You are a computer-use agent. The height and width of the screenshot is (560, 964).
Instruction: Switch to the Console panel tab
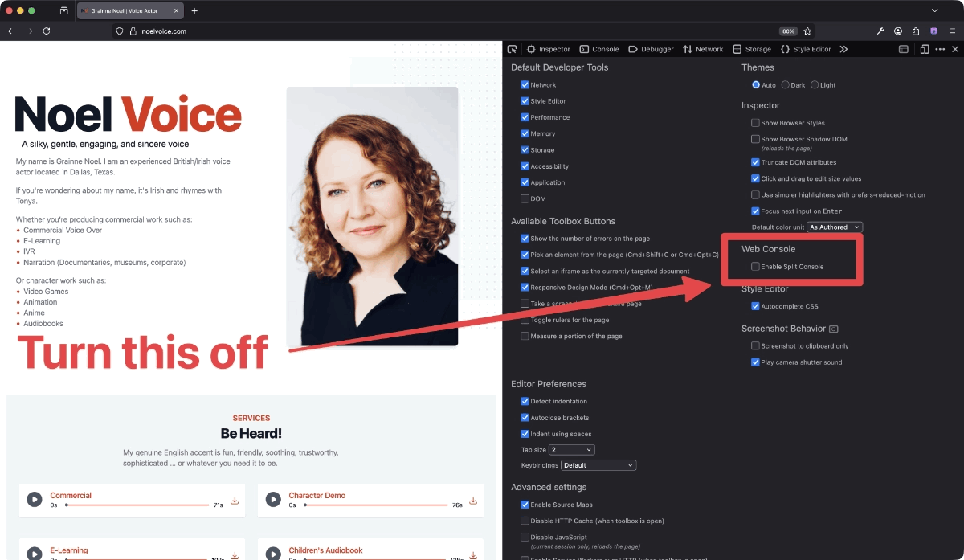(x=599, y=49)
